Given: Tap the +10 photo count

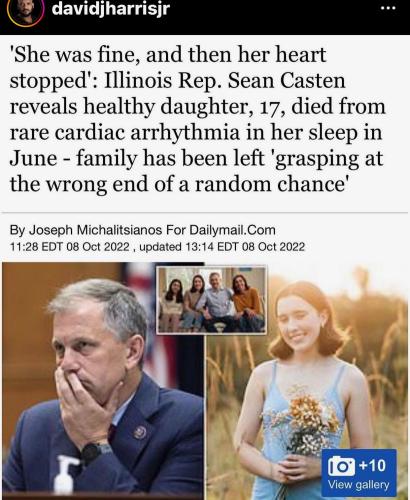Looking at the screenshot, I should 373,466.
